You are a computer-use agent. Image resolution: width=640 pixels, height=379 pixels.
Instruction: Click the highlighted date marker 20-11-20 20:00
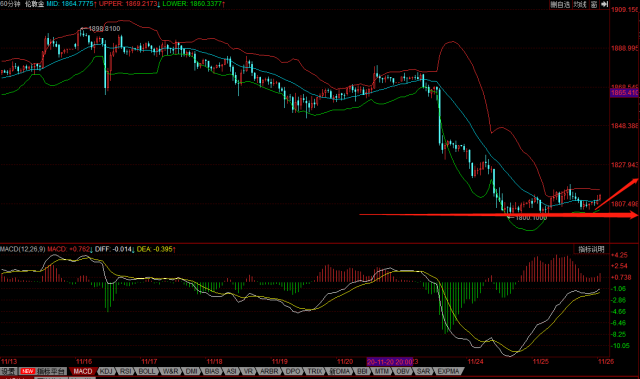[390, 361]
